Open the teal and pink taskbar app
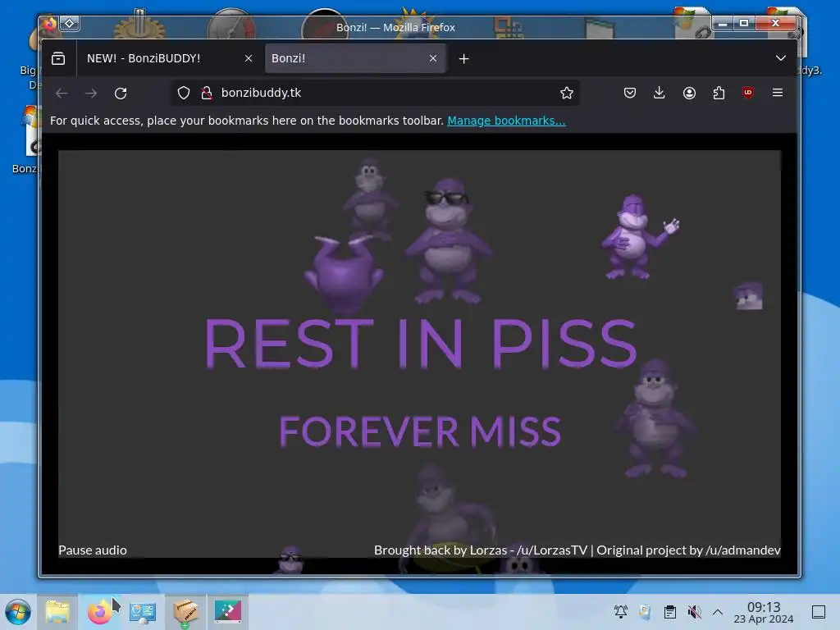840x630 pixels. coord(228,612)
